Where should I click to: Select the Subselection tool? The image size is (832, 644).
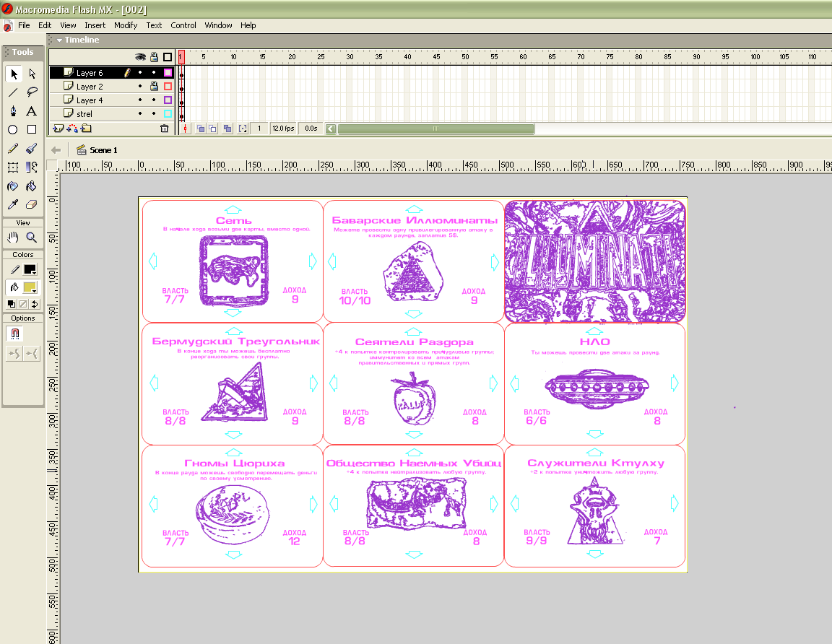32,74
